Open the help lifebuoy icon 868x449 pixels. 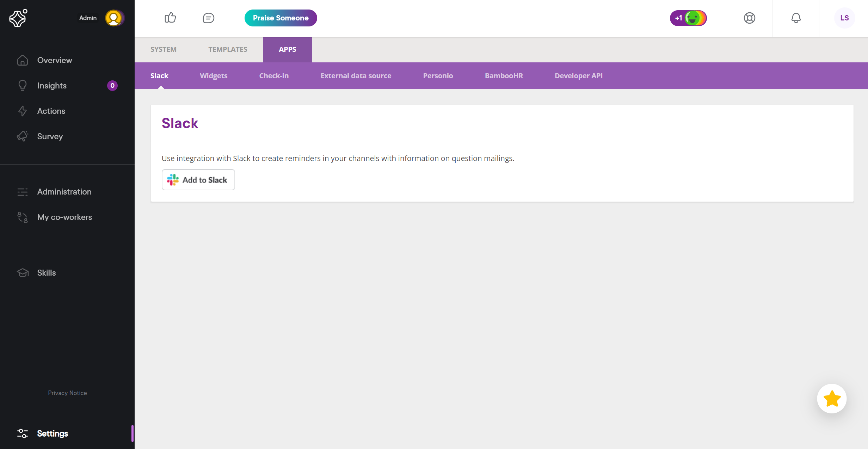coord(750,18)
